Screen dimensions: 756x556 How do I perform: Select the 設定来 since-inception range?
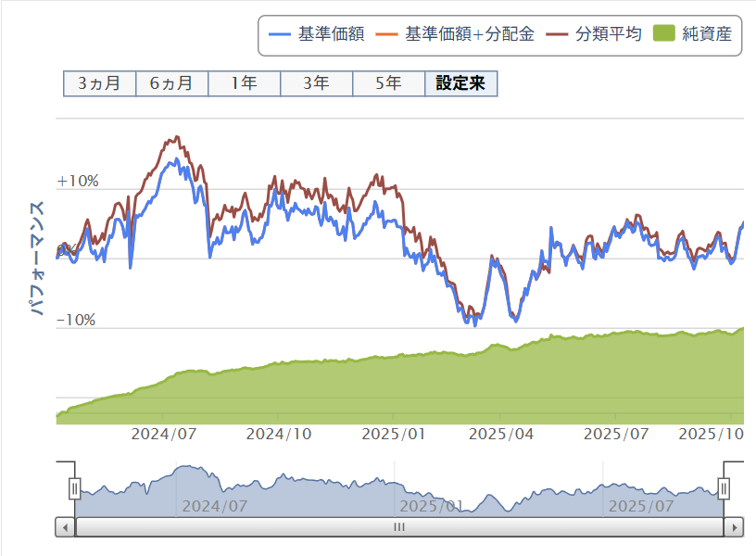point(460,83)
